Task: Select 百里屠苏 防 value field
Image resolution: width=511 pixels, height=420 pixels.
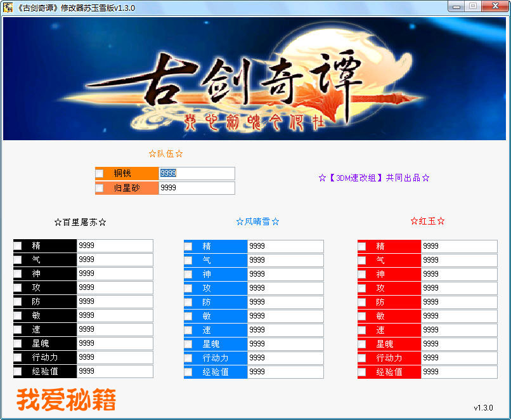Action: 115,301
